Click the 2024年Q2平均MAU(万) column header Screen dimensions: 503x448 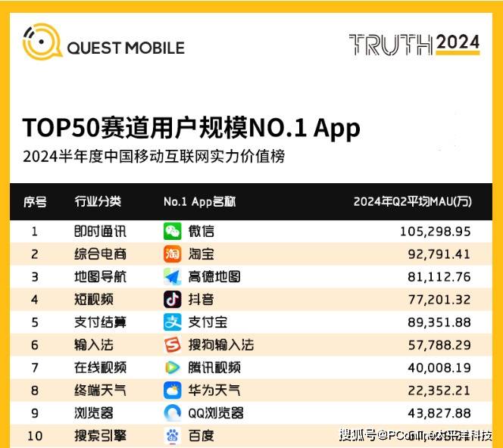413,201
